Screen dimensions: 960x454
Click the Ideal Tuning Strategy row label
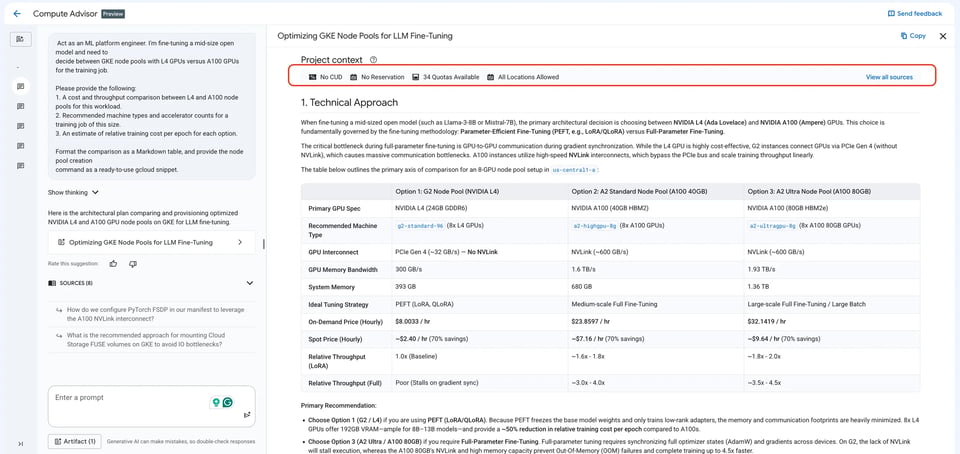[339, 304]
